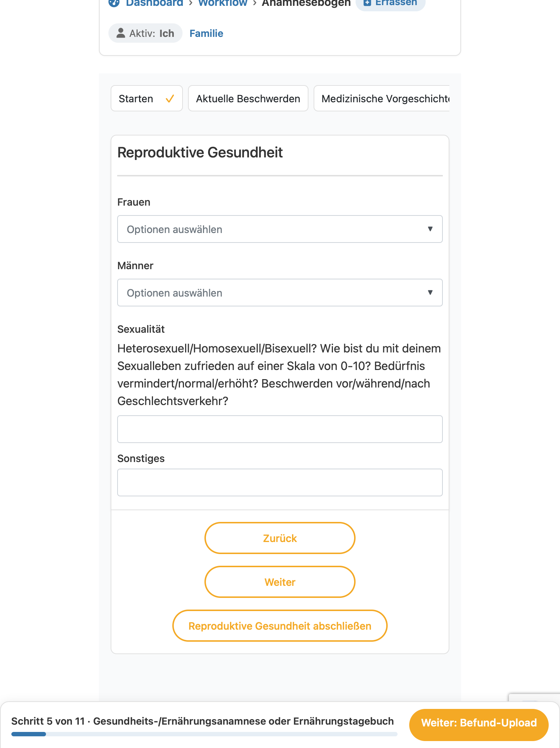560x748 pixels.
Task: Click the plus icon in Erfassen
Action: pos(367,3)
